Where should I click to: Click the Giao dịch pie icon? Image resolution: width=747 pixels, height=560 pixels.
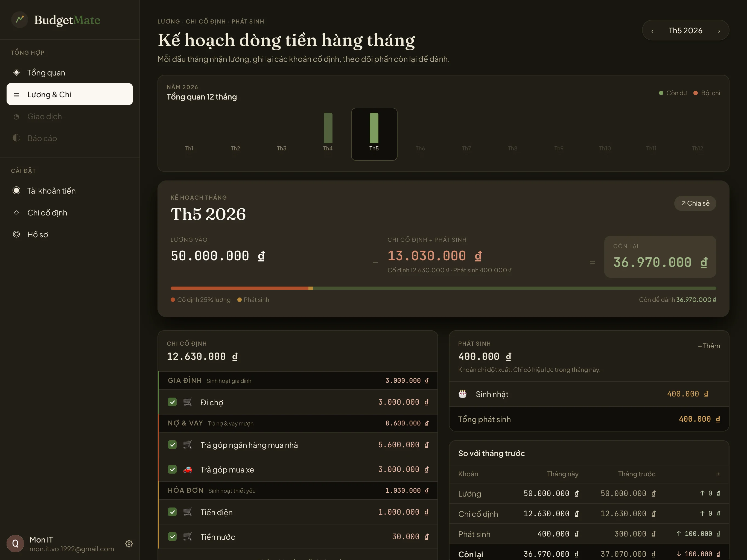[16, 117]
